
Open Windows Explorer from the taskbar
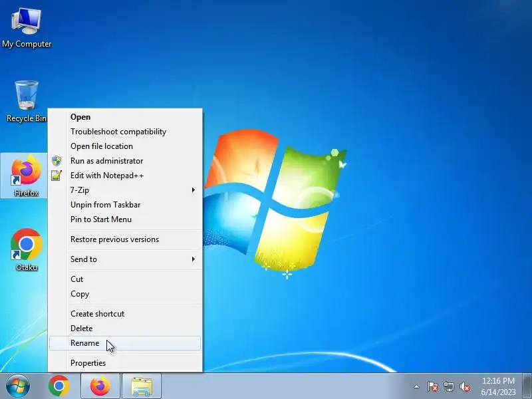(x=142, y=386)
